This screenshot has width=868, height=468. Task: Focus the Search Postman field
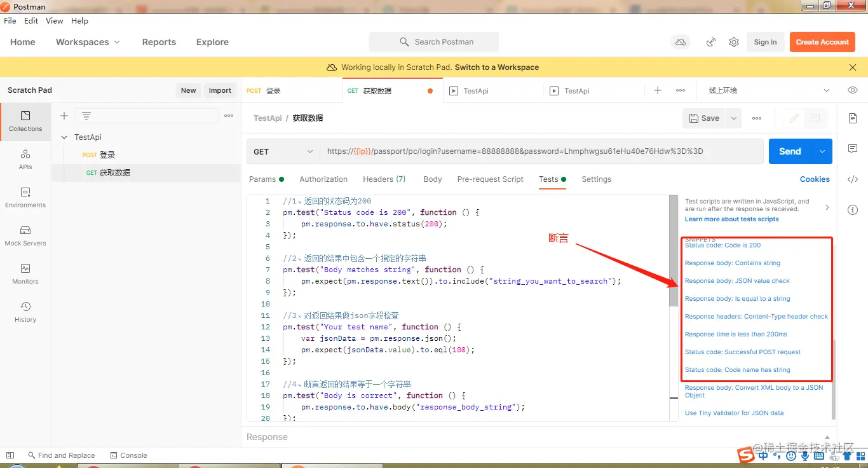coord(434,42)
